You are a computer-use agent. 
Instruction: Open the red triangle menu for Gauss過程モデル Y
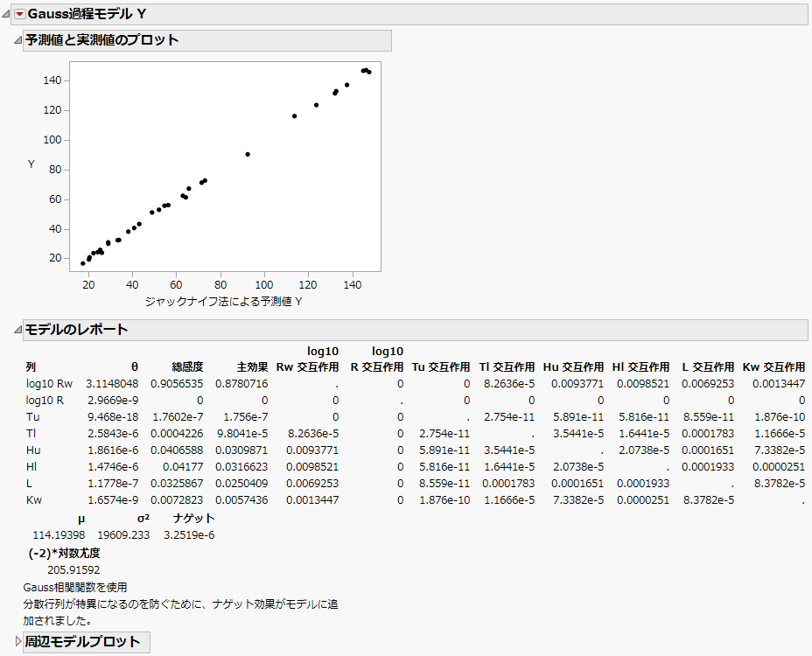click(19, 15)
